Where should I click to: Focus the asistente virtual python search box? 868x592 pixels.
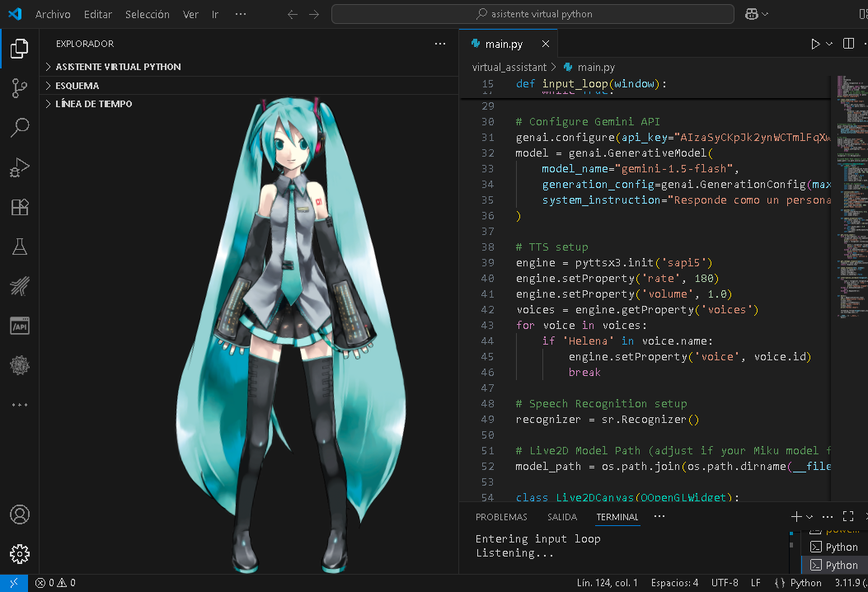tap(533, 14)
